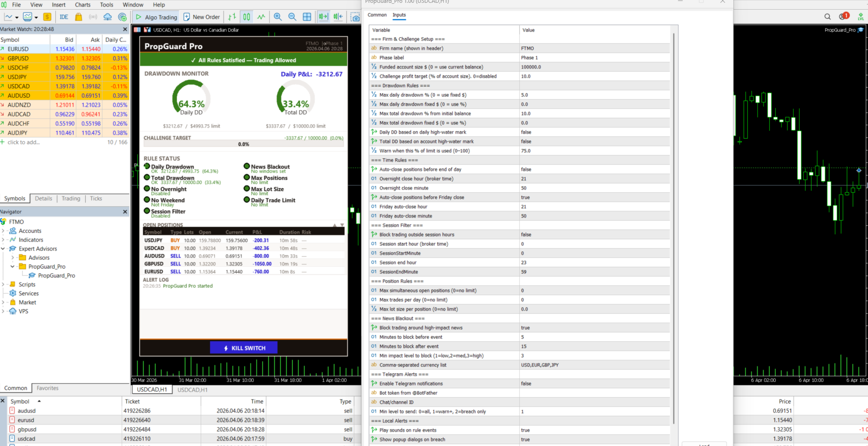Click 'click to add...' in Market Watch
The height and width of the screenshot is (446, 868).
coord(23,142)
